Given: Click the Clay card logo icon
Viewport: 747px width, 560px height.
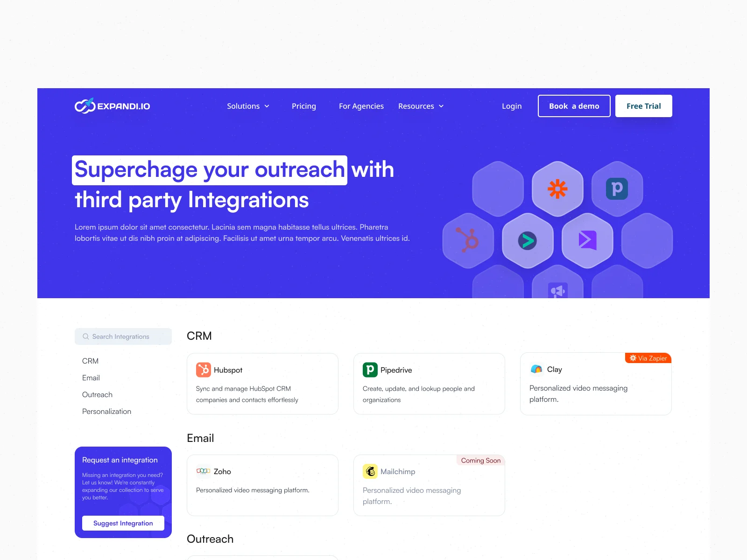Looking at the screenshot, I should (537, 369).
